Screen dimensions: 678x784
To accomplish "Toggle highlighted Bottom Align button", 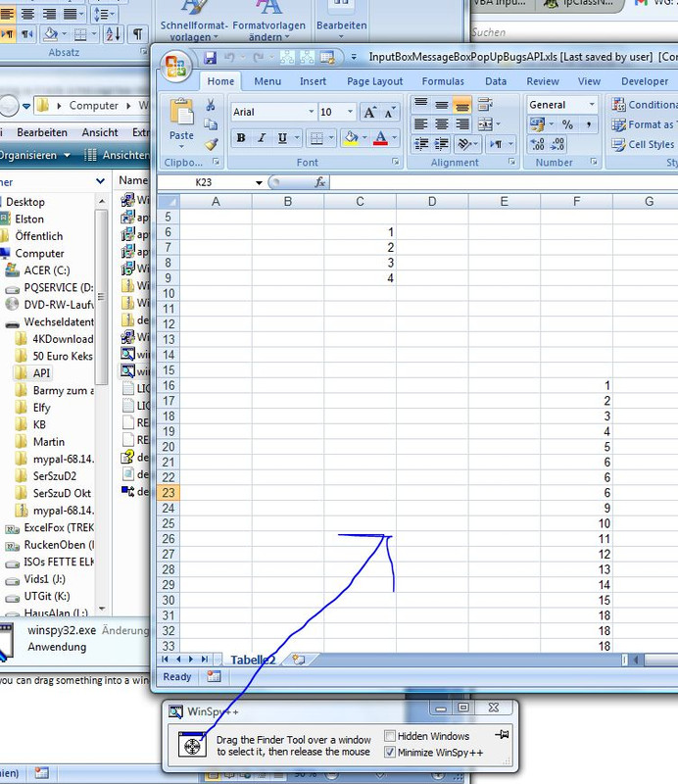I will point(462,104).
